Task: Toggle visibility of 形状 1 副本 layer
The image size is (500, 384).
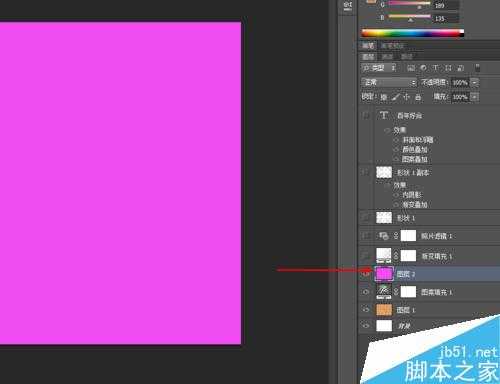Action: click(366, 172)
